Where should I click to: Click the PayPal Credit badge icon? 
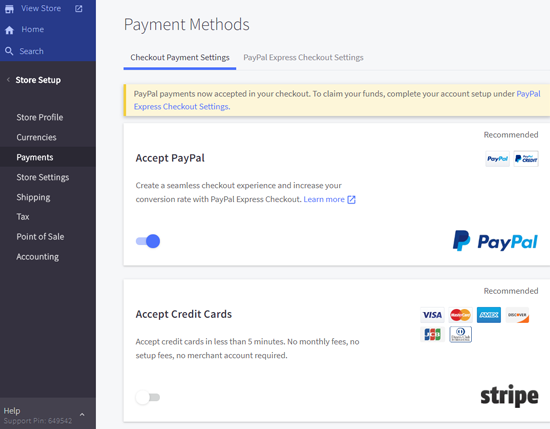pyautogui.click(x=526, y=159)
